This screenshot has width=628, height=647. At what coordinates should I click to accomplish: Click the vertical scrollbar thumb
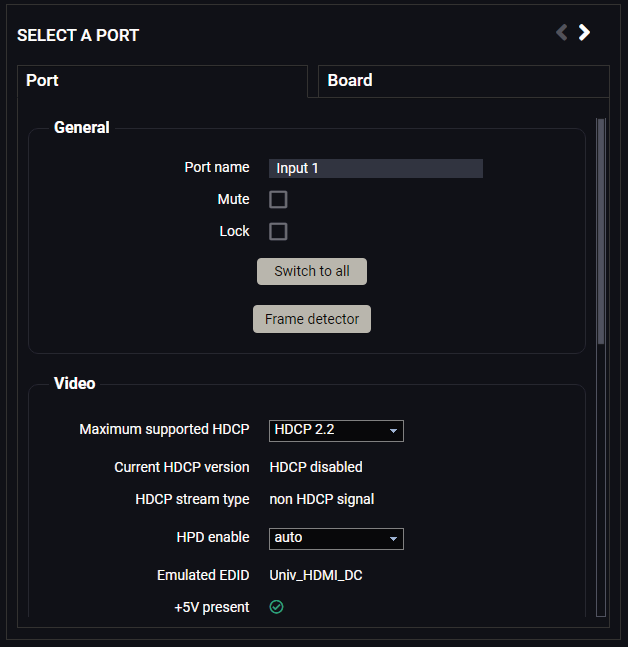(601, 231)
